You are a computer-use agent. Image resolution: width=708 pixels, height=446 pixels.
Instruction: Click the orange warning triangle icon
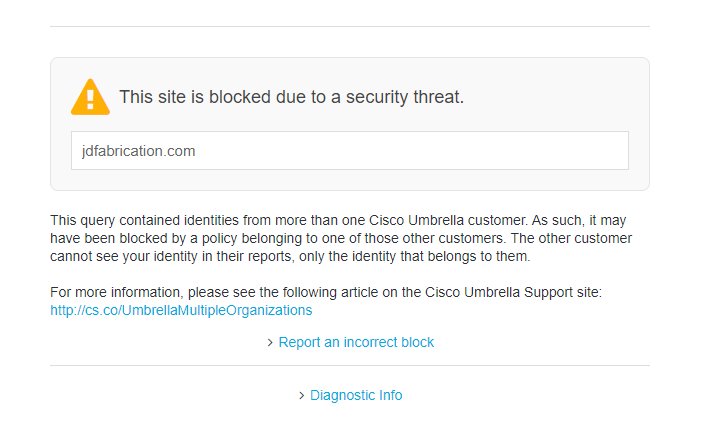[90, 98]
